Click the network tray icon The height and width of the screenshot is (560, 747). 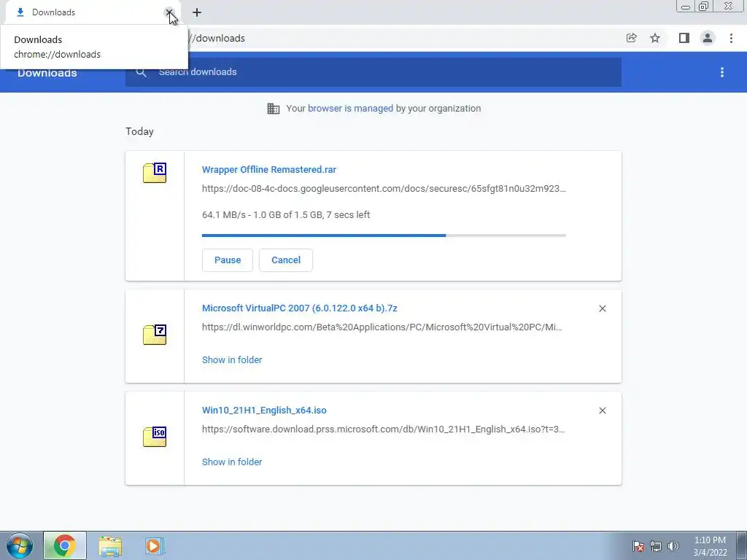point(656,546)
